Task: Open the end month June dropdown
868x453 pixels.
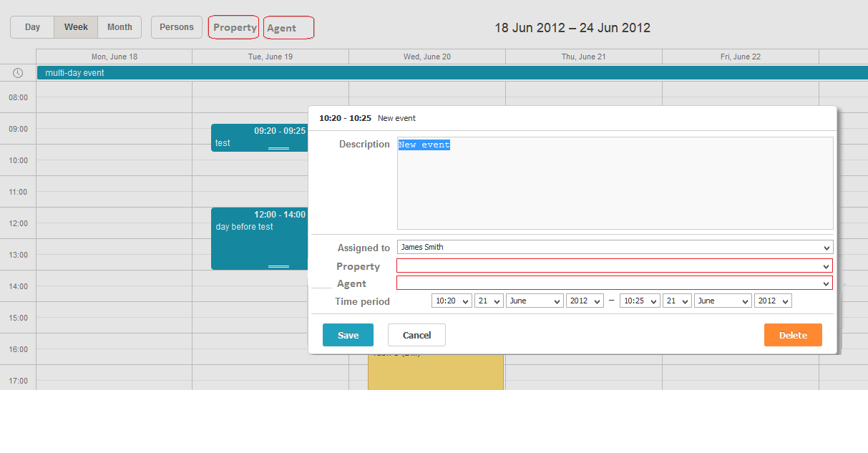Action: pyautogui.click(x=723, y=301)
